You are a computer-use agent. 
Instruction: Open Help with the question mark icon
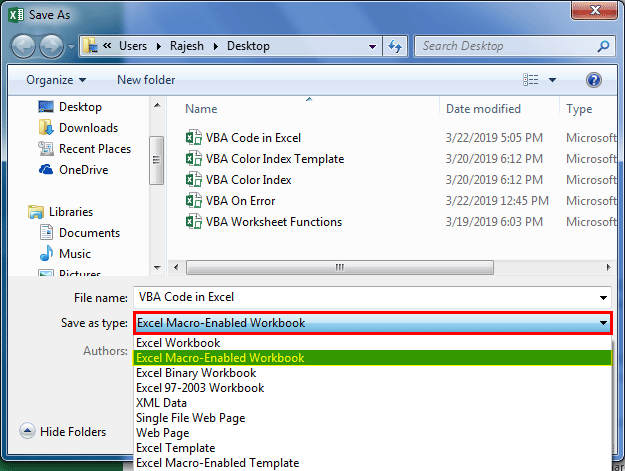pyautogui.click(x=594, y=80)
